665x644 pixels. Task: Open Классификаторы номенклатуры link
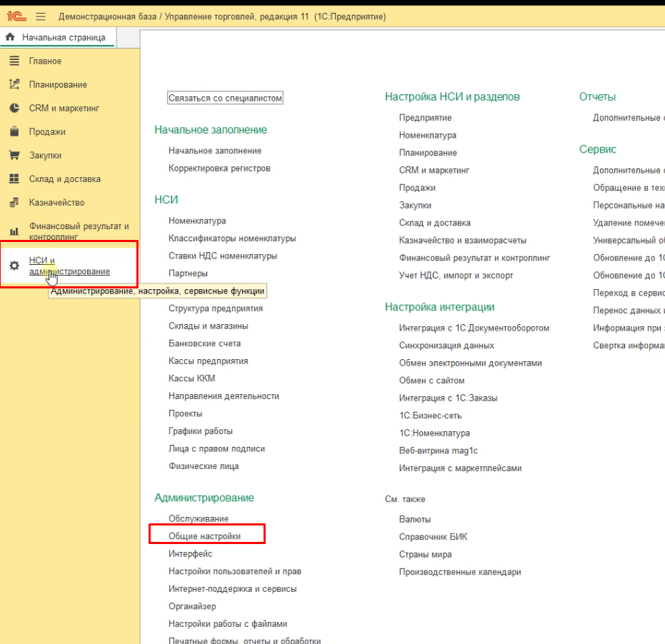[232, 238]
